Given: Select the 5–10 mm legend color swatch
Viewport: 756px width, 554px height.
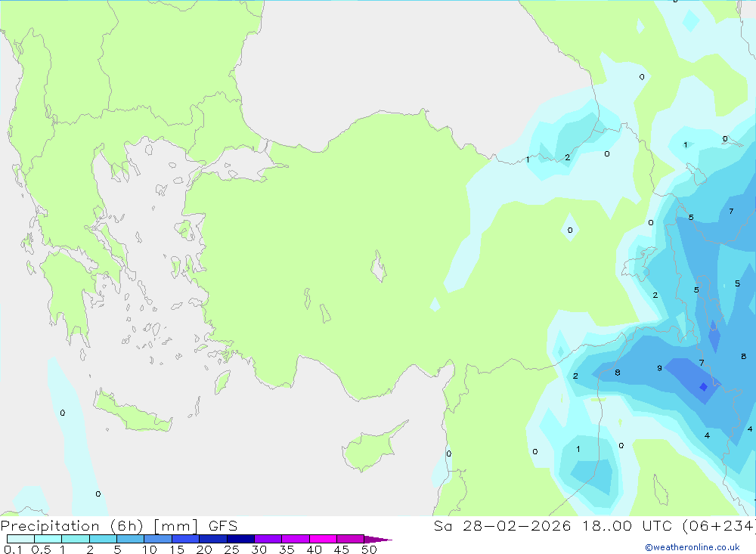Looking at the screenshot, I should pyautogui.click(x=131, y=539).
